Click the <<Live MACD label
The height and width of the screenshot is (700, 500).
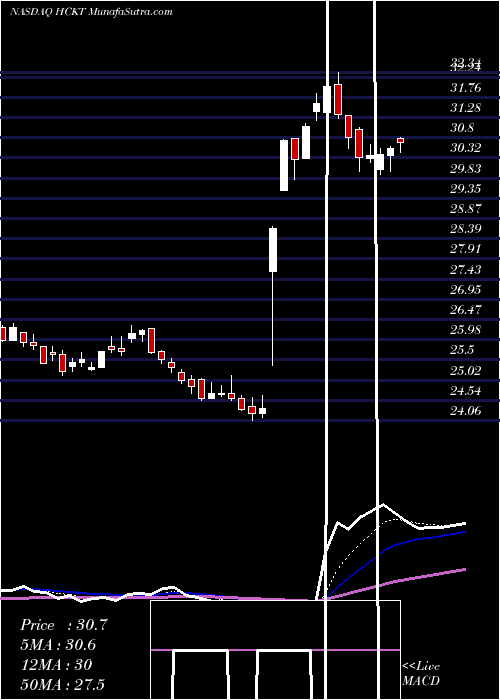(421, 673)
